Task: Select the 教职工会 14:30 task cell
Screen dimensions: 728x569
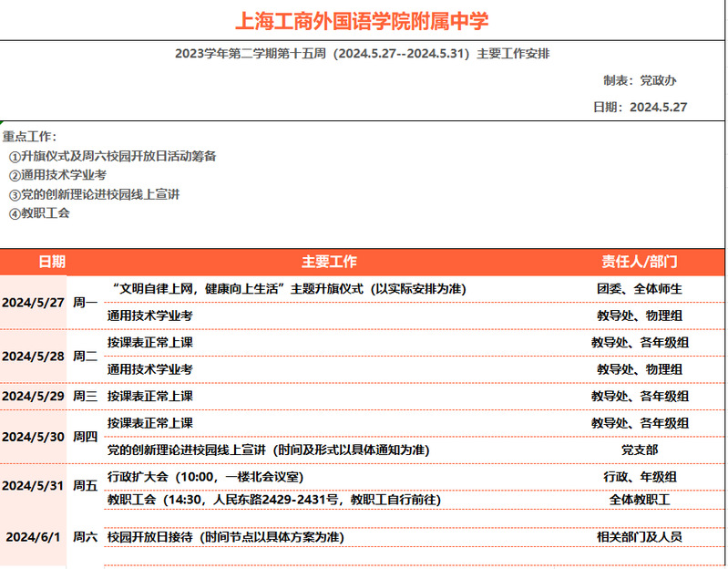Action: click(274, 500)
